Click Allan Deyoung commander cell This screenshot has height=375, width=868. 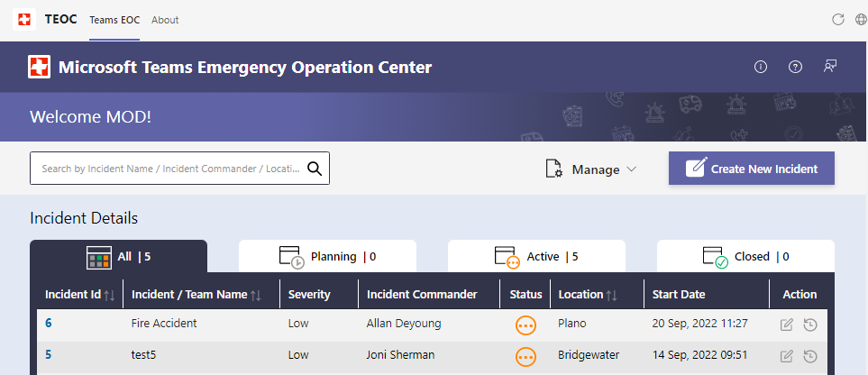click(404, 324)
